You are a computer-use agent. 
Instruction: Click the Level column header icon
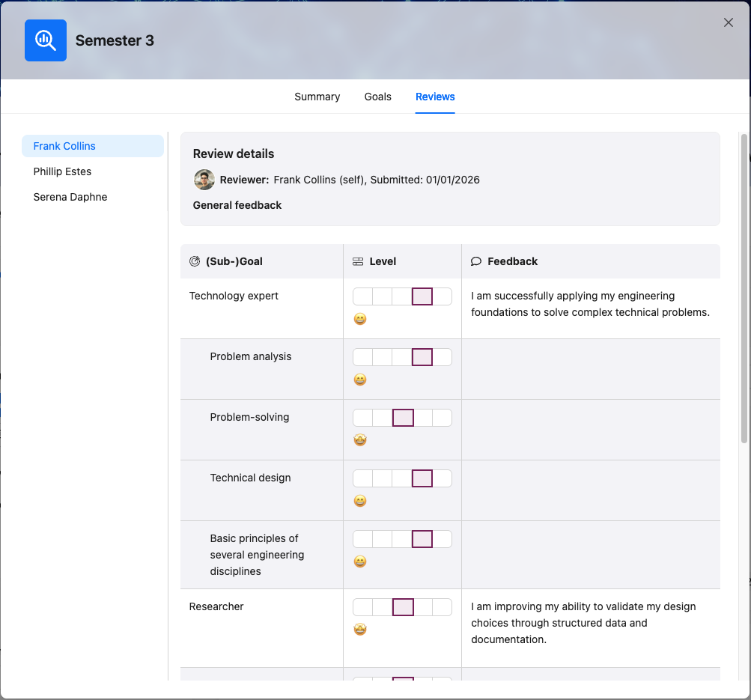click(358, 261)
